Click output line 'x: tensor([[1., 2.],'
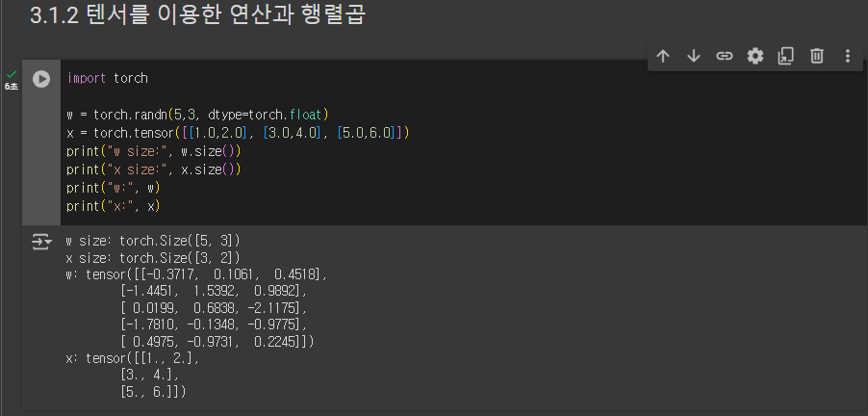868x416 pixels. tap(132, 359)
